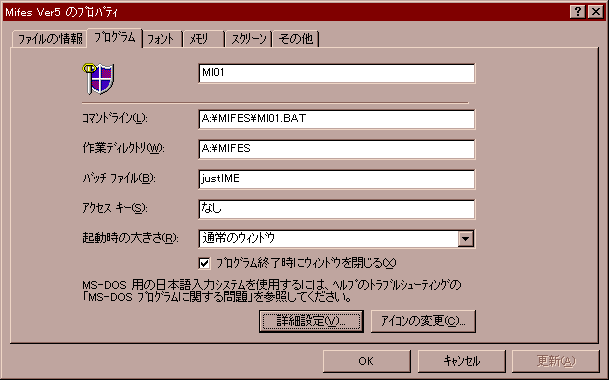The image size is (609, 380).
Task: Open 詳細設定(V)... advanced settings
Action: pyautogui.click(x=311, y=321)
